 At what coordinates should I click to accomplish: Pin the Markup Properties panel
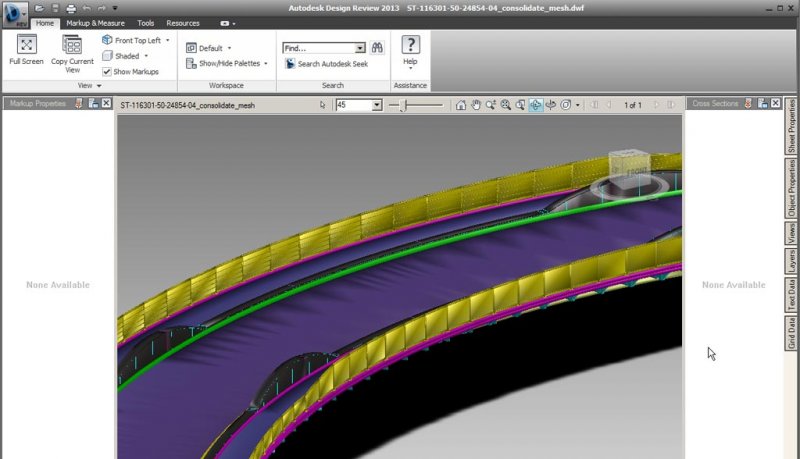click(79, 103)
